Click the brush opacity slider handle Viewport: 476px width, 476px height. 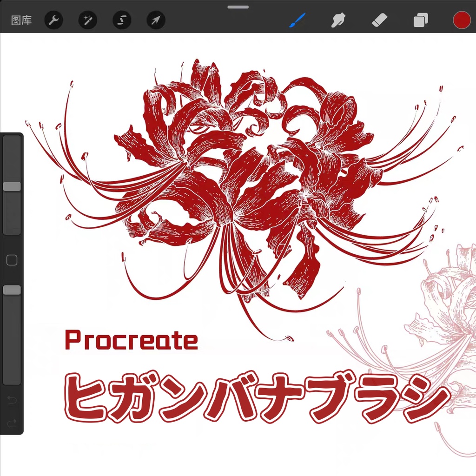click(12, 290)
